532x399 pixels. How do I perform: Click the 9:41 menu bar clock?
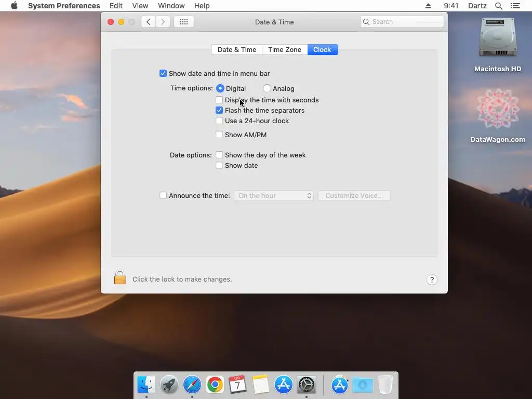click(x=451, y=6)
